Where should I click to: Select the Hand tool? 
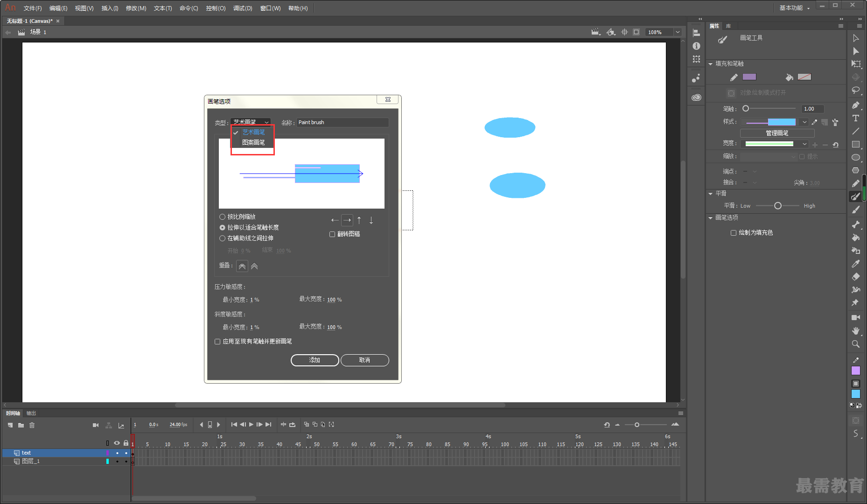point(856,330)
